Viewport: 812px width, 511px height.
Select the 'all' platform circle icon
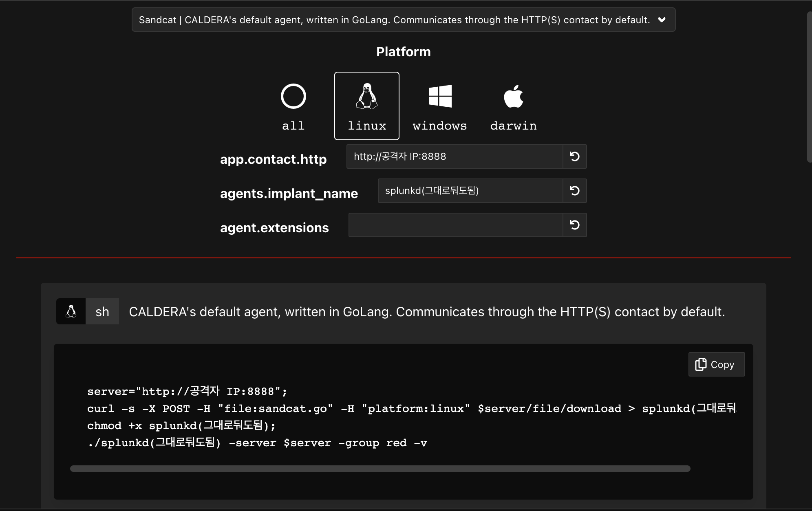[293, 96]
